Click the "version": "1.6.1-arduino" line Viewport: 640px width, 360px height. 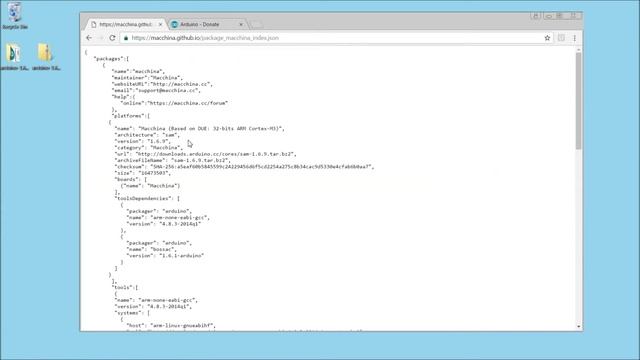point(165,256)
